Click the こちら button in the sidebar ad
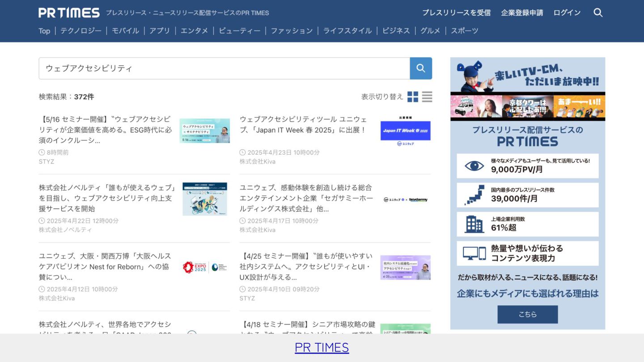The height and width of the screenshot is (362, 644). click(528, 314)
